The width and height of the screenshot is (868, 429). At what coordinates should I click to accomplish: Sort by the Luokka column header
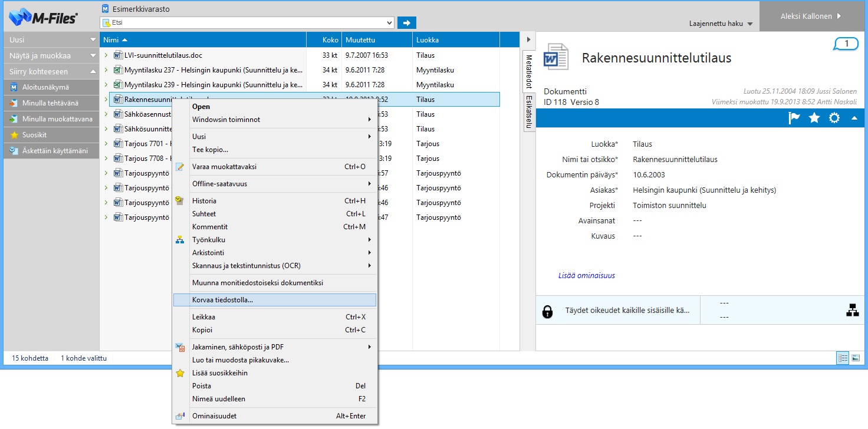456,39
